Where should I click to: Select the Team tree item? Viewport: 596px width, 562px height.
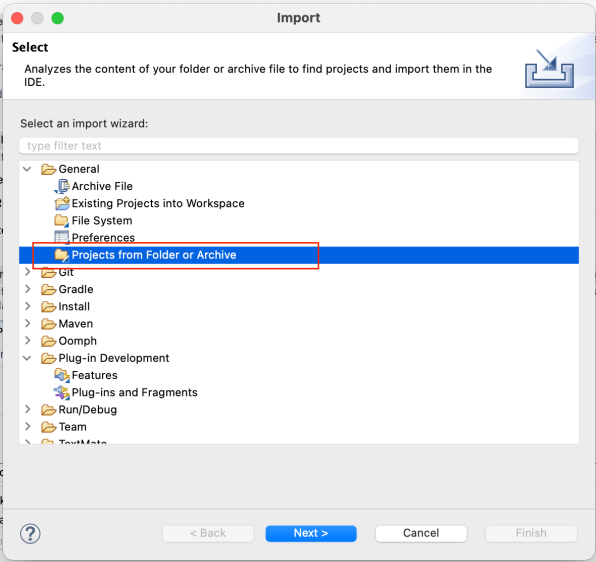pyautogui.click(x=72, y=427)
